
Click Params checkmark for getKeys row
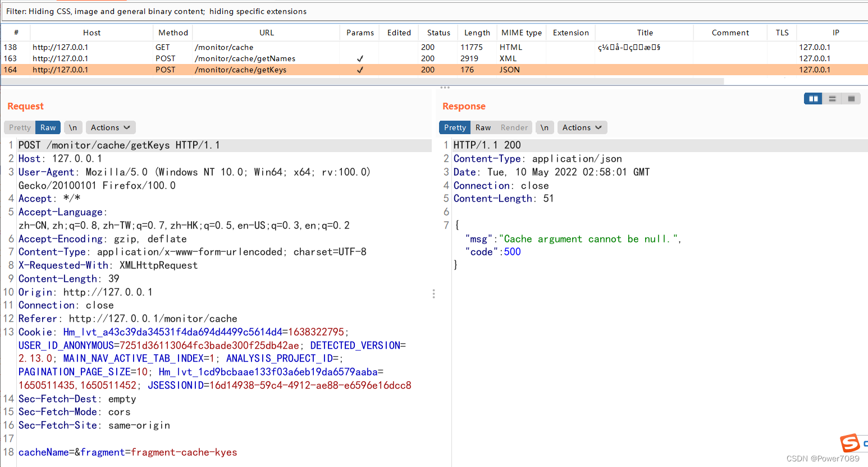point(360,70)
